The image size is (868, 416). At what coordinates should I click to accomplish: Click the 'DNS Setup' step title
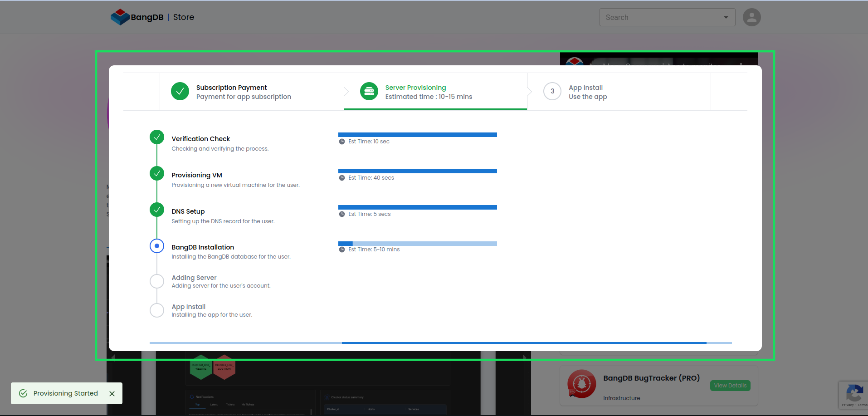coord(188,211)
